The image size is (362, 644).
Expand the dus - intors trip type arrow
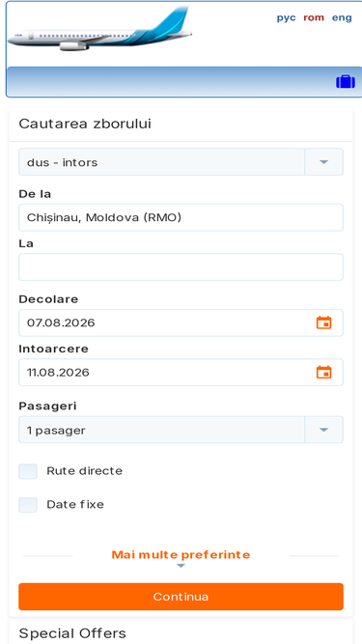coord(323,162)
